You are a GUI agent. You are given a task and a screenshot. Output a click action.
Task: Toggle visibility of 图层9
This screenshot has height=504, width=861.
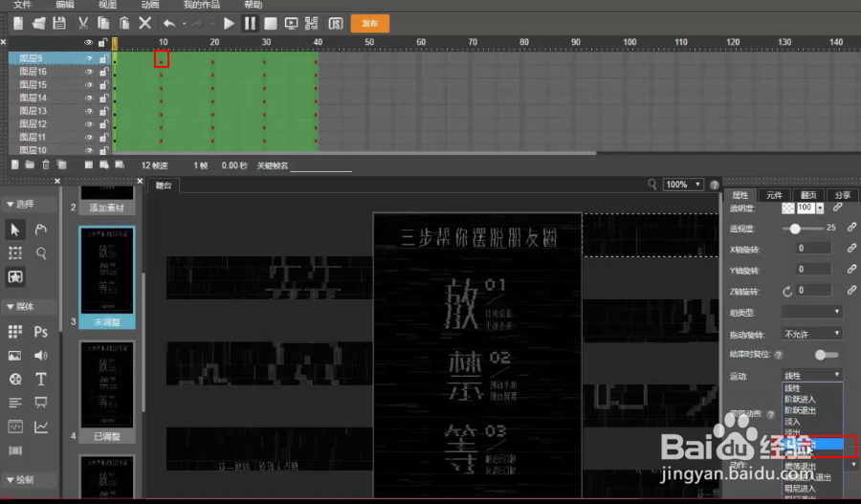89,58
